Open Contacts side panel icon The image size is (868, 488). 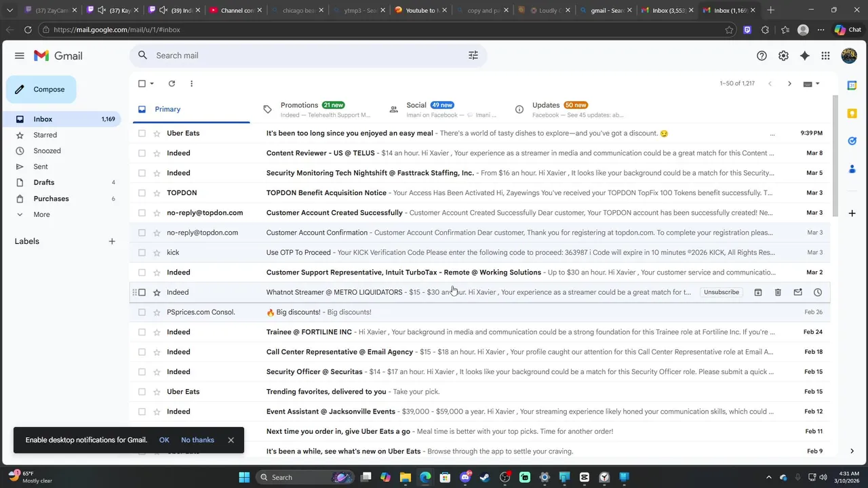852,169
